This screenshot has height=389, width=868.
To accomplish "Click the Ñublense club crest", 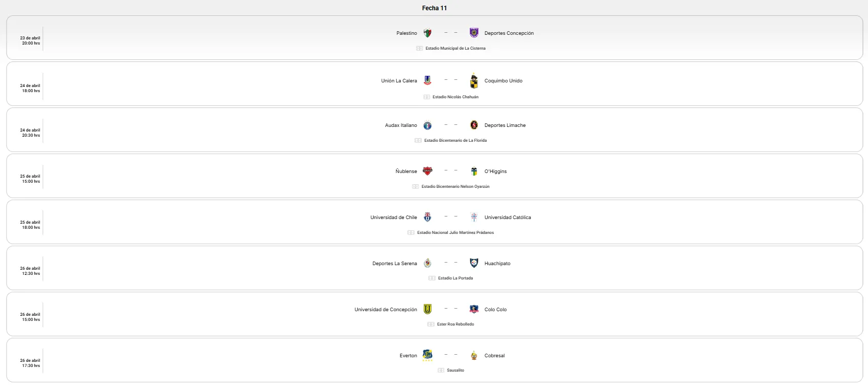I will [x=427, y=171].
